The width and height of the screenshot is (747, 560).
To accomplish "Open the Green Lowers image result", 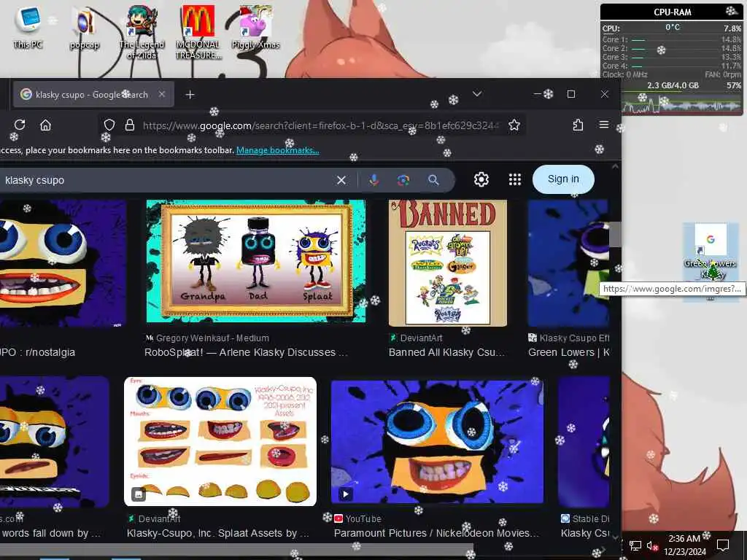I will [x=568, y=262].
